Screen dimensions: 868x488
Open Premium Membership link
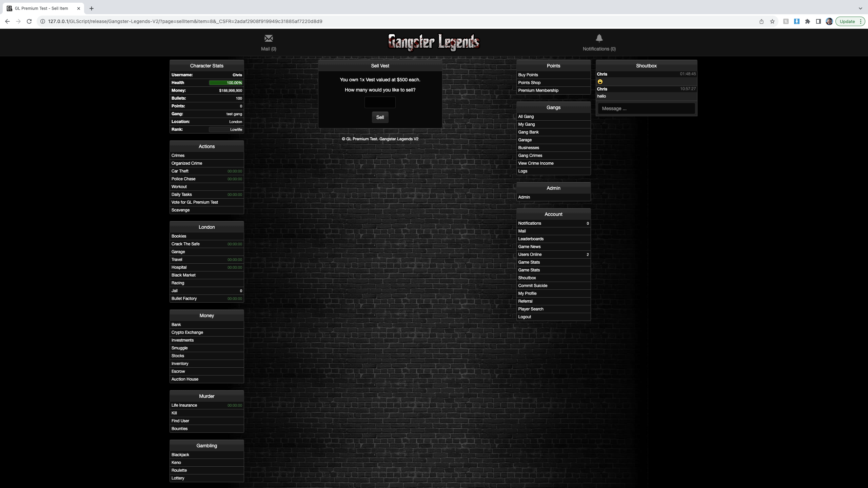pos(538,90)
